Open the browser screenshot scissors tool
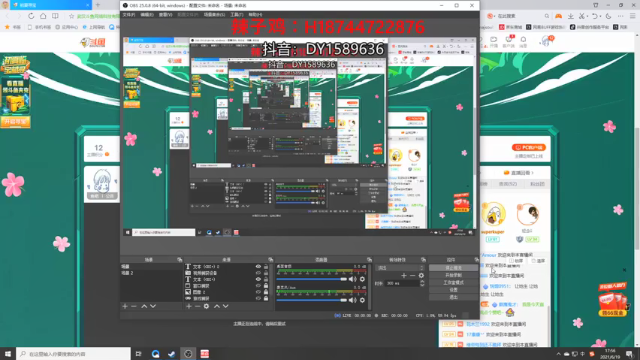Screen dimensions: 640x360 point(581,16)
